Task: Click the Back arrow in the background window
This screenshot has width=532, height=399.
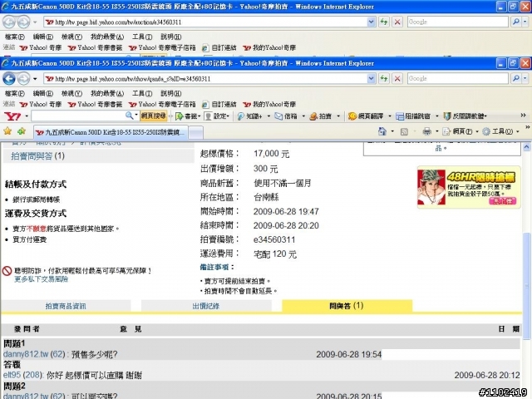Action: [x=9, y=22]
